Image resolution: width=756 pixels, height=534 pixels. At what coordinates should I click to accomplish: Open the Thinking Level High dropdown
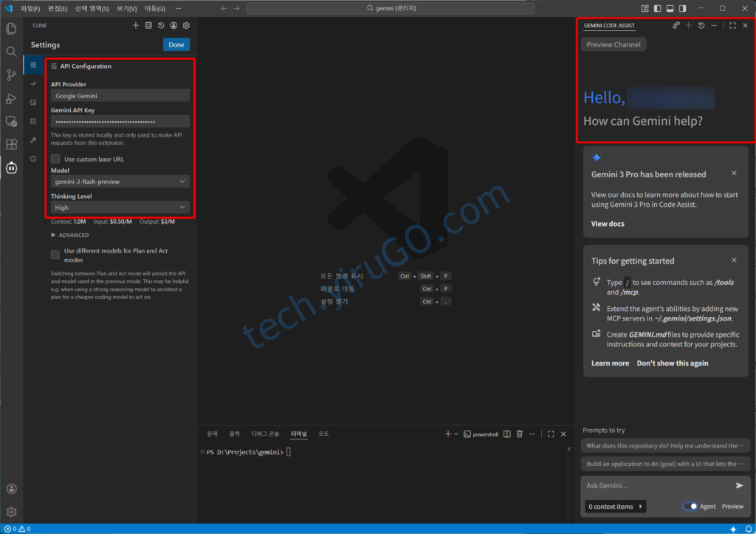(x=120, y=208)
